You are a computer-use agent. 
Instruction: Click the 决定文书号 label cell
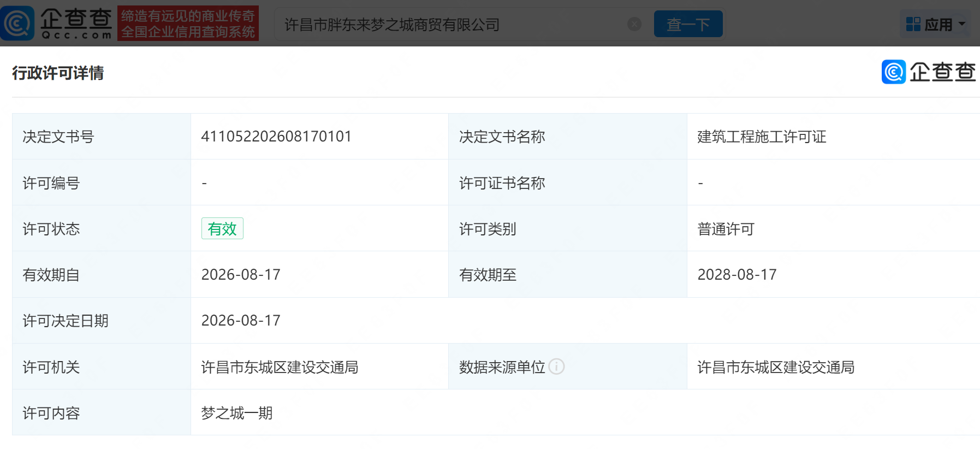pos(102,137)
